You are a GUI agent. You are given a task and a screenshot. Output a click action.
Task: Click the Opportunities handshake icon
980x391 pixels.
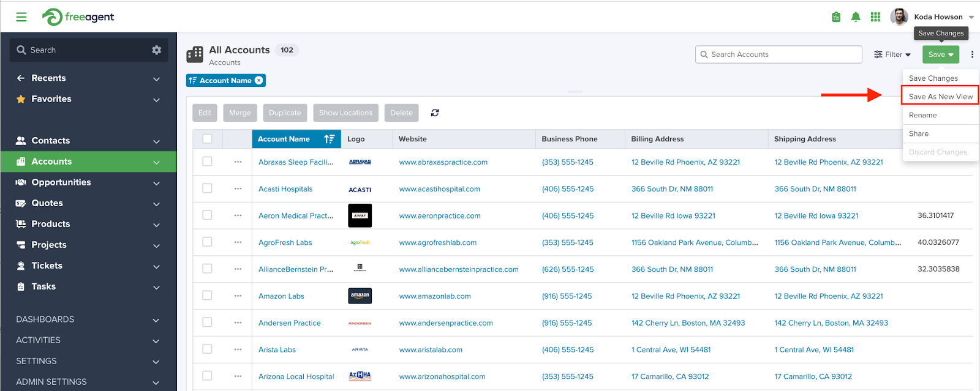coord(21,182)
